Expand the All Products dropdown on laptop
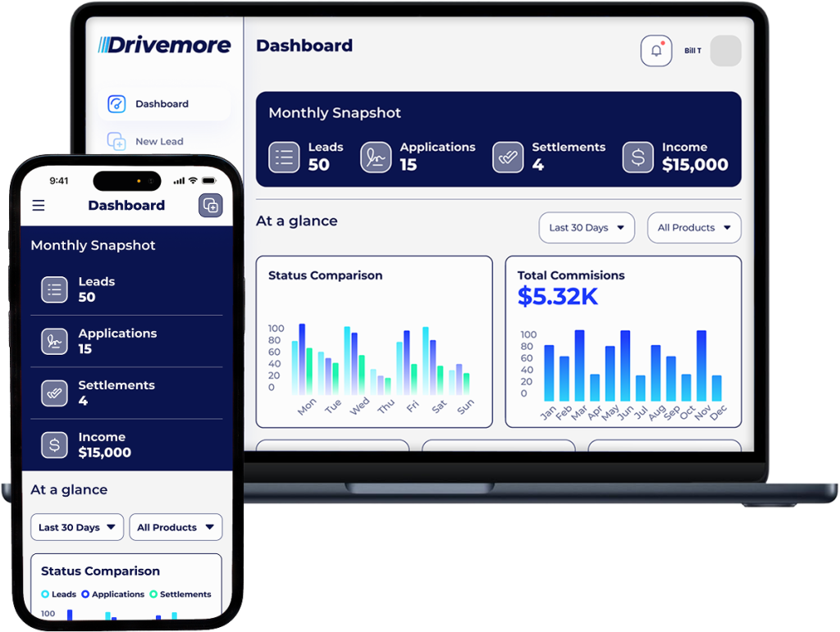Screen dimensions: 840x632 point(694,228)
